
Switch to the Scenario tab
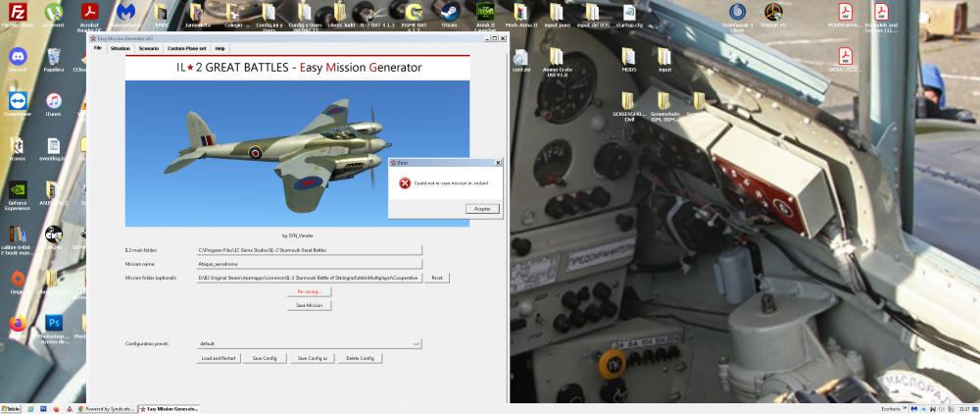tap(149, 47)
